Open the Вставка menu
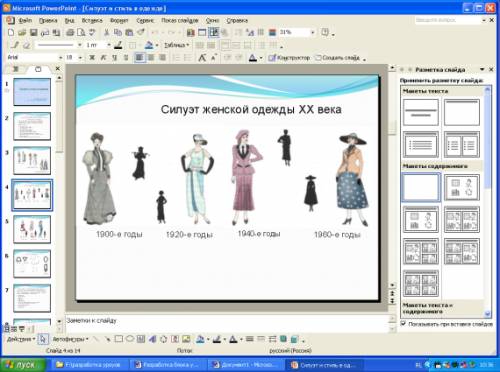 [x=92, y=21]
